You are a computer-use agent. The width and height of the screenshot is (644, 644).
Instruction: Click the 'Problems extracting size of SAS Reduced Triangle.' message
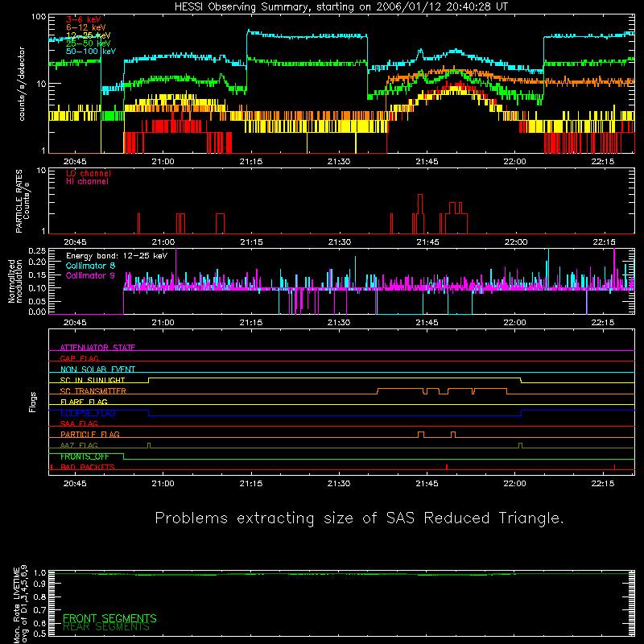tap(359, 518)
